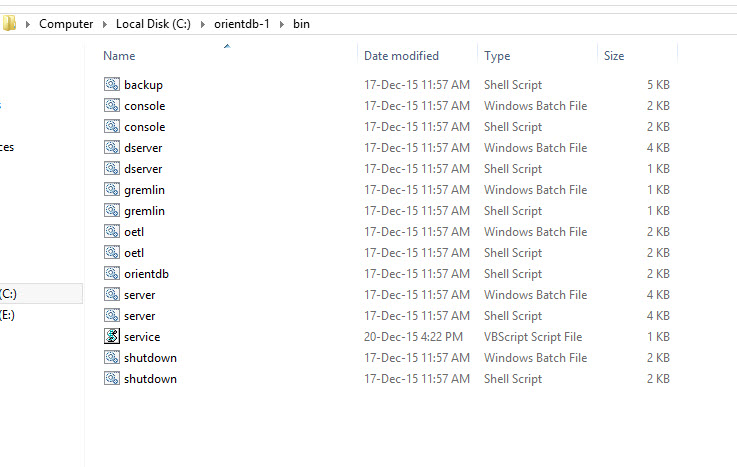Expand the arrow after orientdb-1 in breadcrumb

pos(282,24)
